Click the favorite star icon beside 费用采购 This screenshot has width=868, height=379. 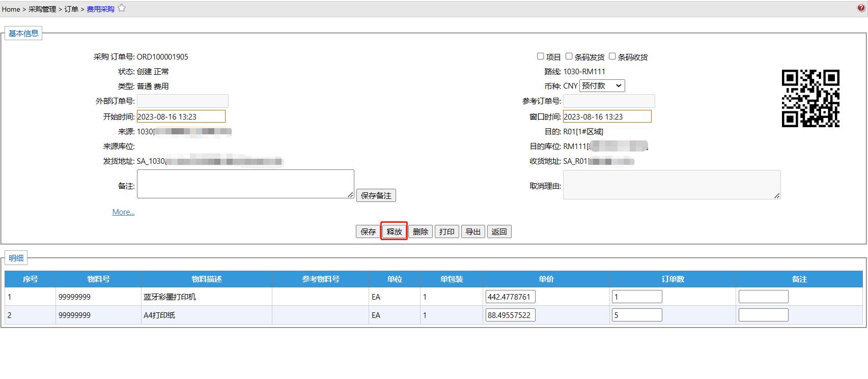122,8
